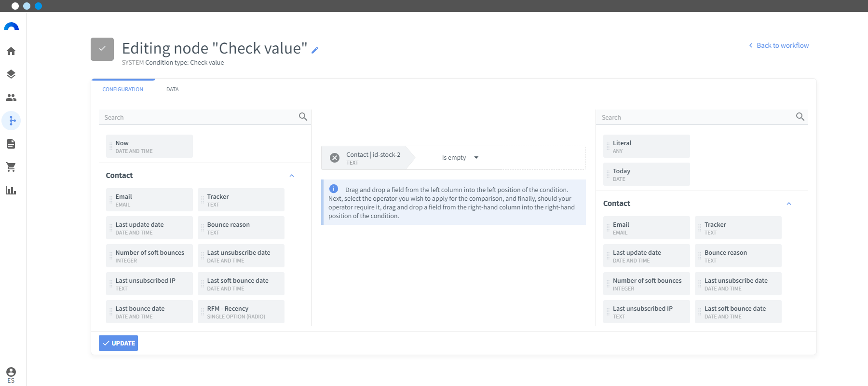Viewport: 868px width, 386px height.
Task: Select left Number of soft bounces field
Action: point(149,256)
